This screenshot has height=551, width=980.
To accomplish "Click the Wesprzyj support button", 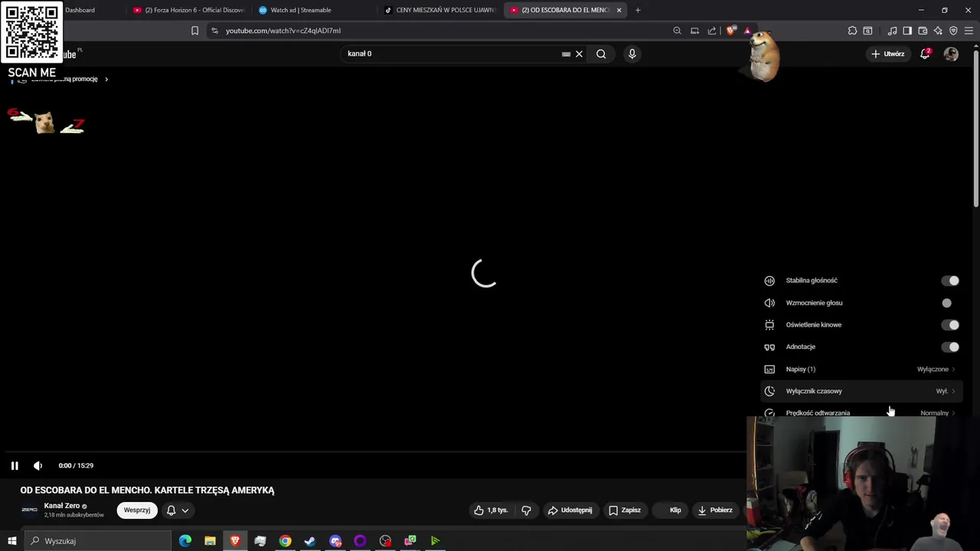I will pyautogui.click(x=137, y=510).
